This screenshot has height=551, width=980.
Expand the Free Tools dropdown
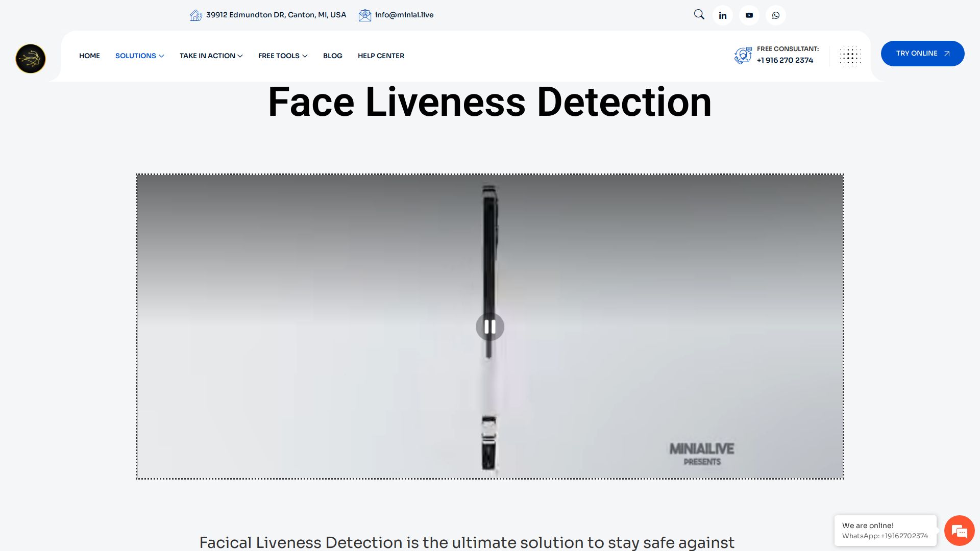[283, 56]
